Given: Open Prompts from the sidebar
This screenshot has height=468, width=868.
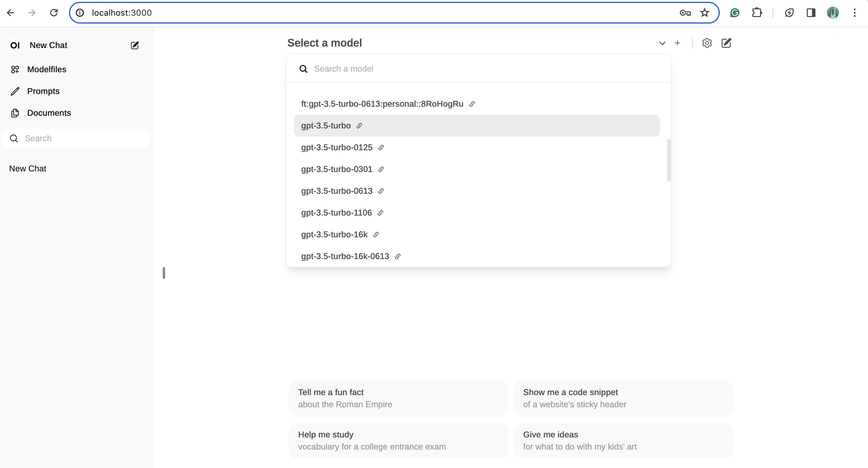Looking at the screenshot, I should [43, 91].
